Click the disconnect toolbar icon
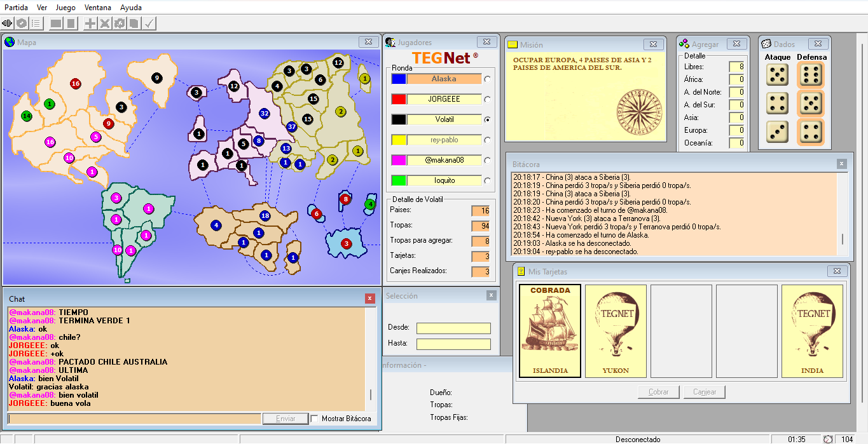868x444 pixels. [x=22, y=24]
